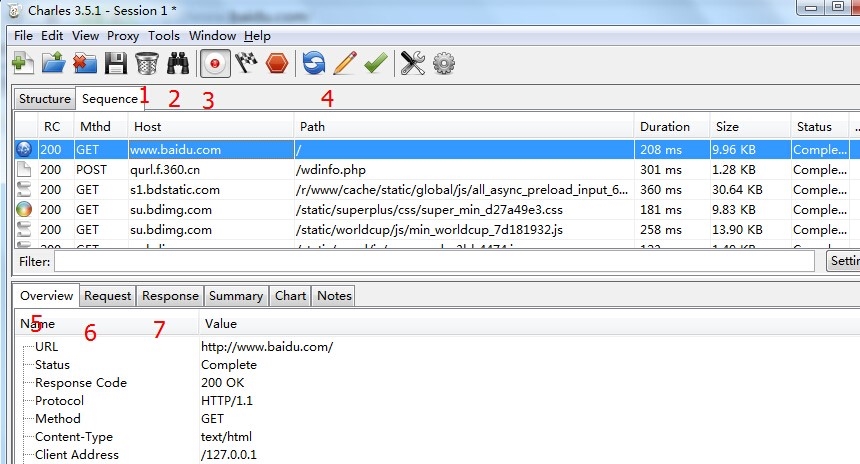The width and height of the screenshot is (860, 464).
Task: Click the http://www.baidu.com/ URL value
Action: click(267, 347)
